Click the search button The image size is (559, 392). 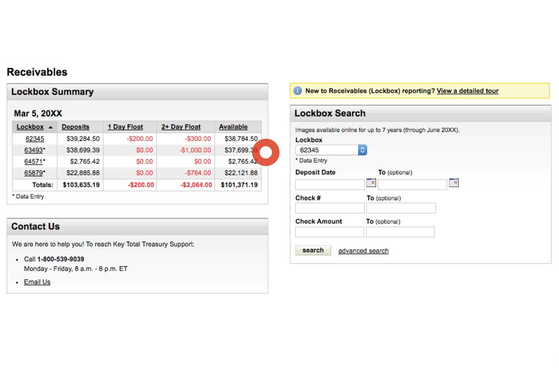click(313, 250)
